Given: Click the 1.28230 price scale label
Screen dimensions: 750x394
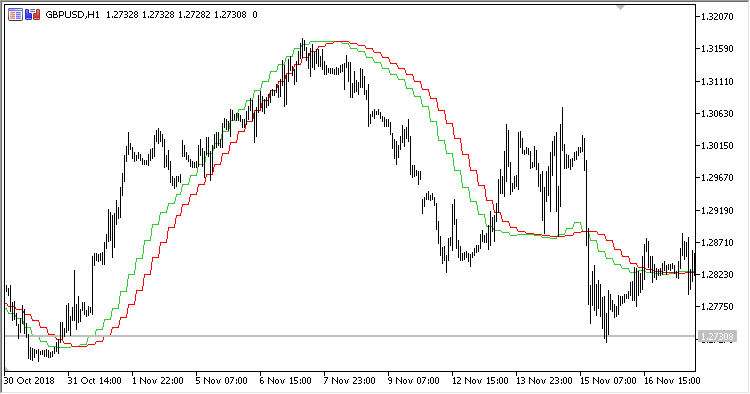Looking at the screenshot, I should click(x=717, y=274).
